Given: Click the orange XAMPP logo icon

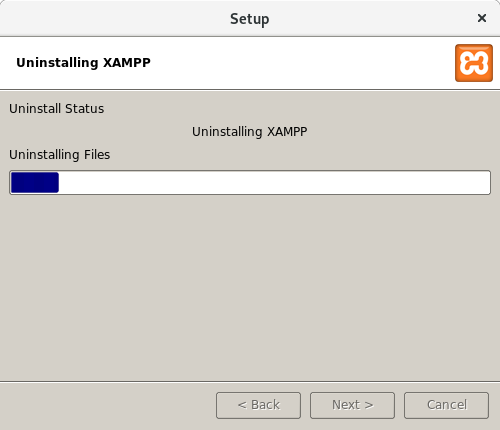Looking at the screenshot, I should click(474, 63).
